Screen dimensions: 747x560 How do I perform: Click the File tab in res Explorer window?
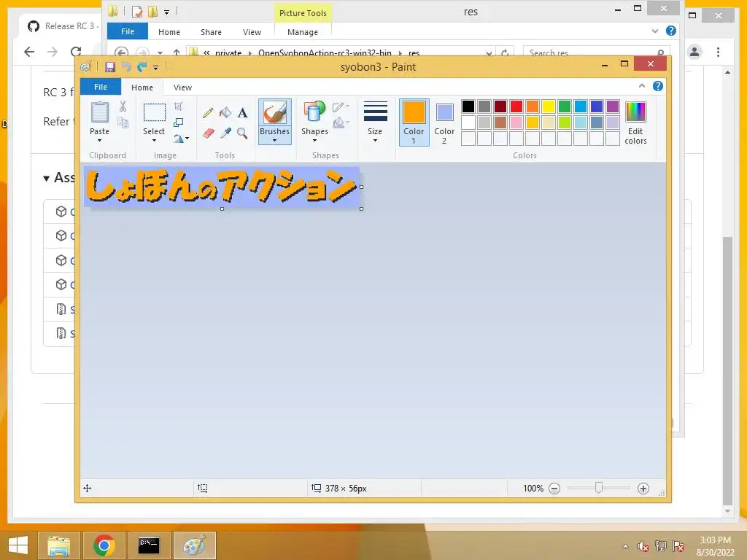click(x=127, y=31)
